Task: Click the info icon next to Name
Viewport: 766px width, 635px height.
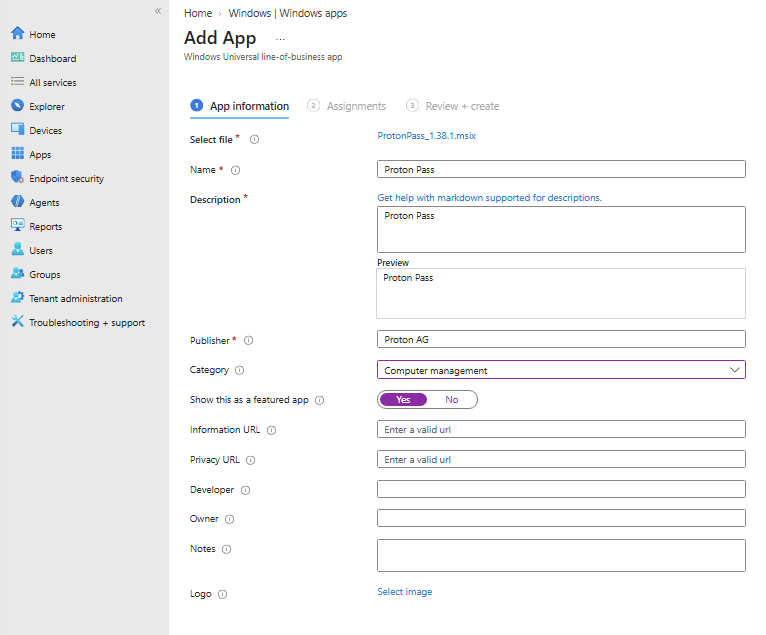Action: tap(235, 170)
